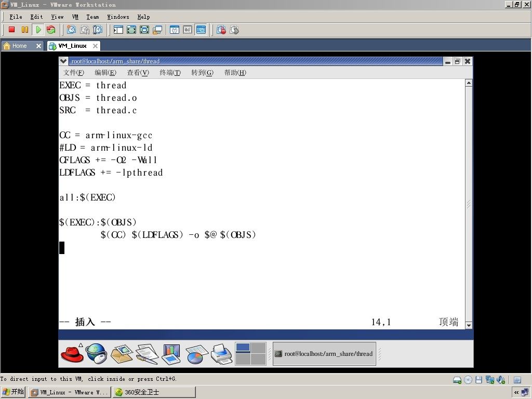This screenshot has width=532, height=399.
Task: Close the Home tab
Action: click(38, 46)
